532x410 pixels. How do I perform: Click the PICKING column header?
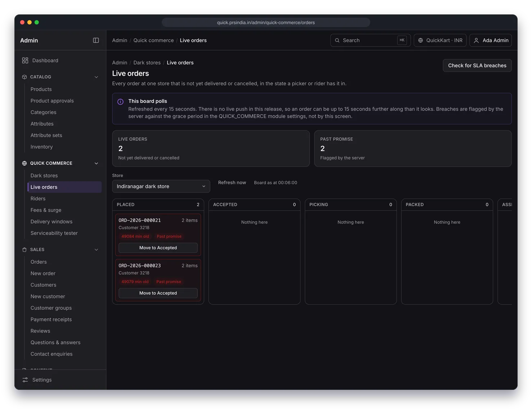pos(351,205)
